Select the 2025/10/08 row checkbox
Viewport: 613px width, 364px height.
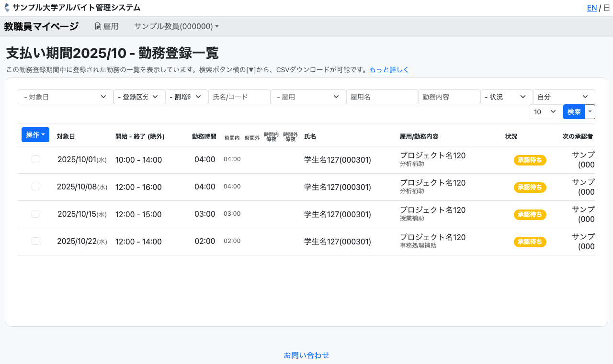35,187
